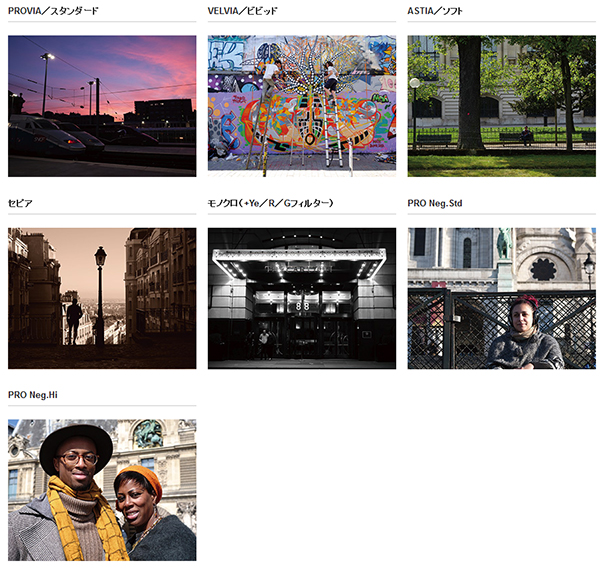Open the VELVIA graffiti wall photo
The image size is (600, 571).
pyautogui.click(x=302, y=106)
